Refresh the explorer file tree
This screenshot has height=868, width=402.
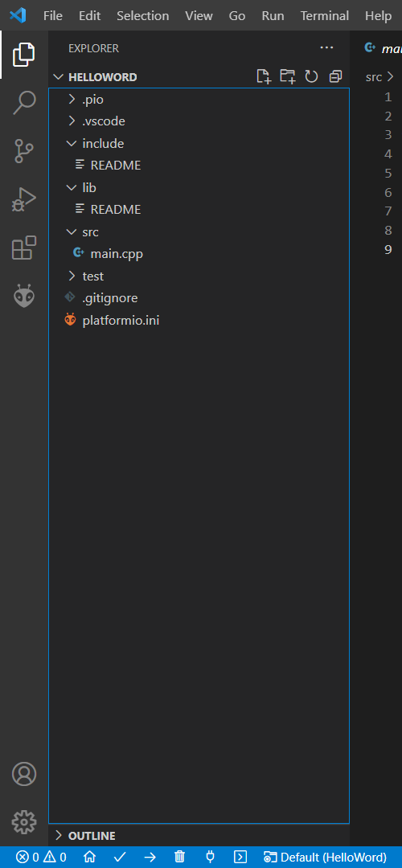[311, 76]
